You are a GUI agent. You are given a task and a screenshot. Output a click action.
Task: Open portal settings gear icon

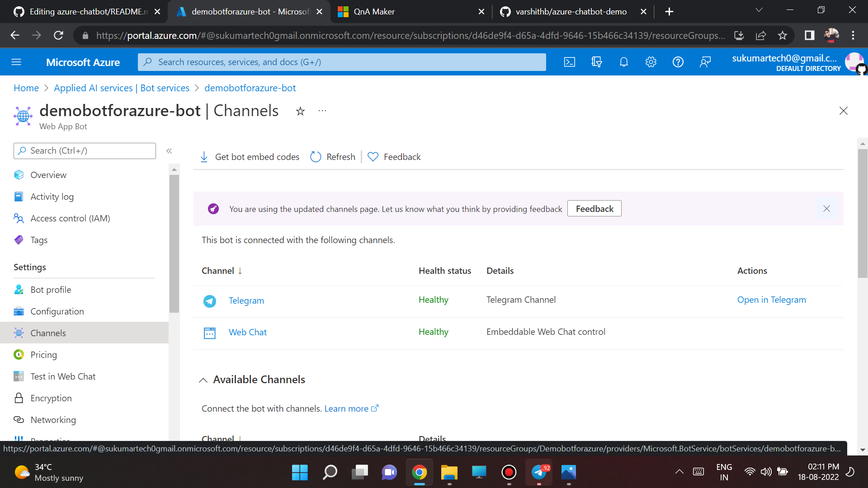pyautogui.click(x=651, y=62)
